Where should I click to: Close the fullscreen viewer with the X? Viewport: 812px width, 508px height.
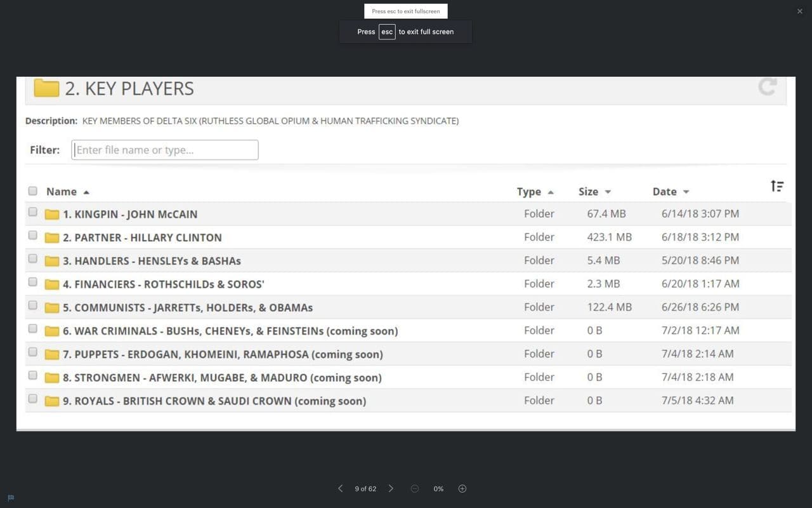coord(799,11)
